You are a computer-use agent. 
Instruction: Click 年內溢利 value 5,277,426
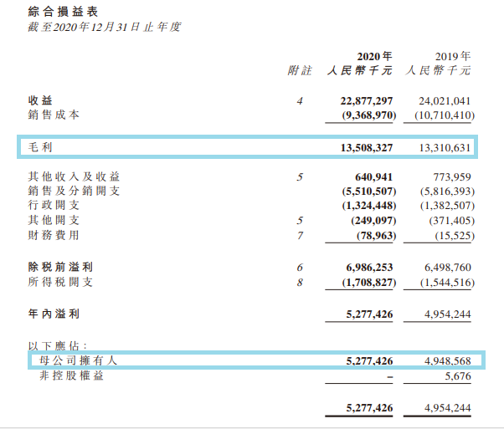tap(369, 314)
